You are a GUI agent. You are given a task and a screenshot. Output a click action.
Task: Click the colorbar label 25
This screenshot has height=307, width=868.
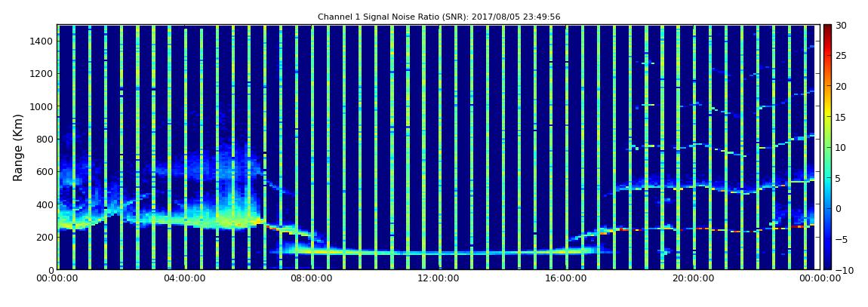coord(841,55)
